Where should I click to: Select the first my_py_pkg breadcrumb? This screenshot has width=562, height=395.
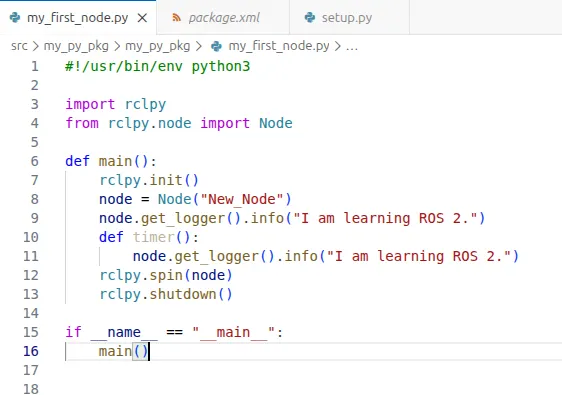(x=76, y=46)
